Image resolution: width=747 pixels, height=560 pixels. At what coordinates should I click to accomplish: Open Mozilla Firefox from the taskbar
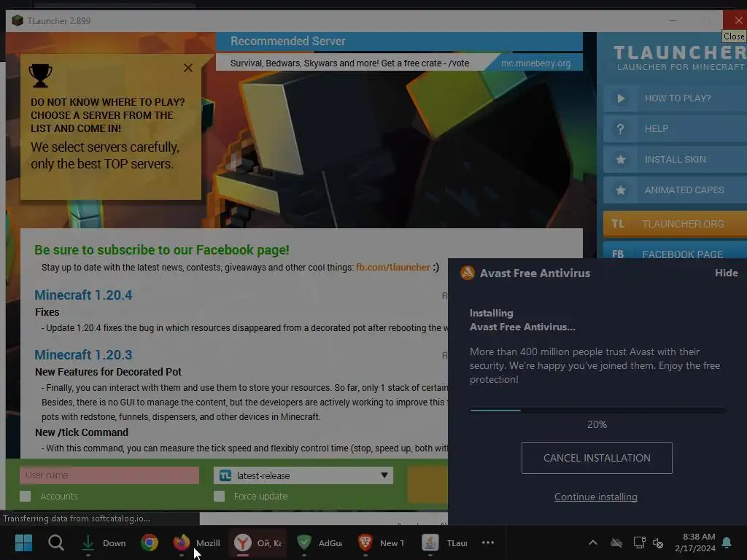click(196, 542)
